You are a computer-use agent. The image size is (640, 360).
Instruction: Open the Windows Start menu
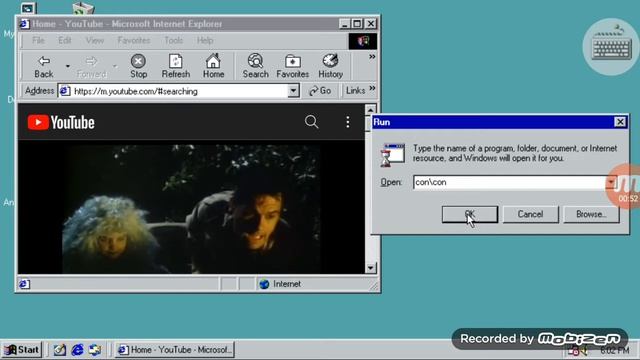click(x=22, y=350)
